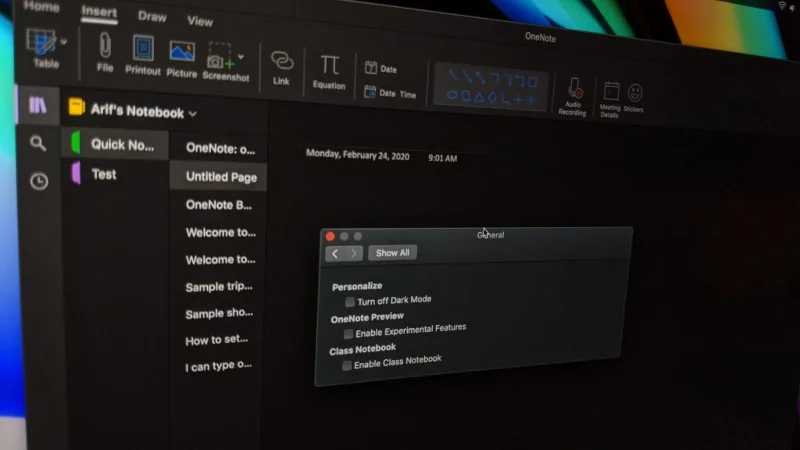Enable Experimental Features checkbox
Image resolution: width=800 pixels, height=450 pixels.
(x=348, y=333)
